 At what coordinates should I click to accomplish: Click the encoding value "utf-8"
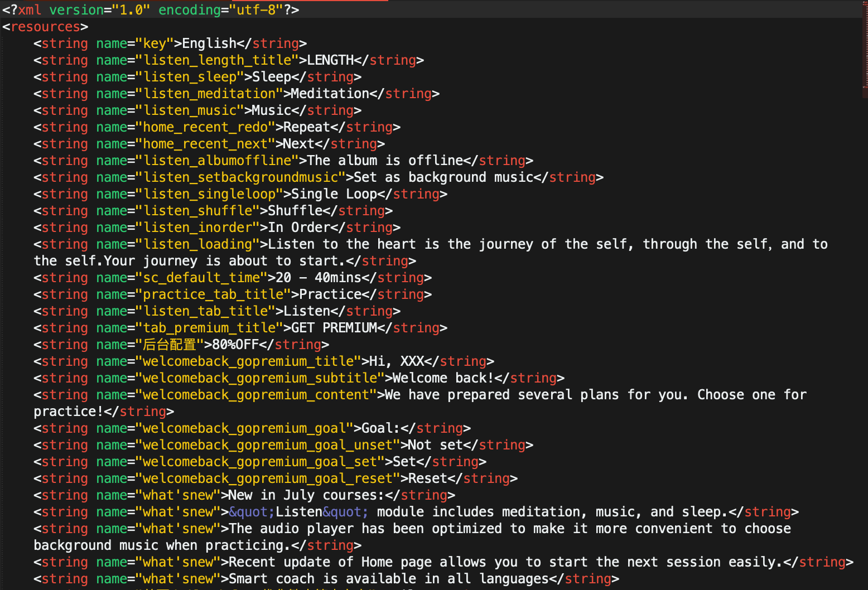(x=256, y=10)
